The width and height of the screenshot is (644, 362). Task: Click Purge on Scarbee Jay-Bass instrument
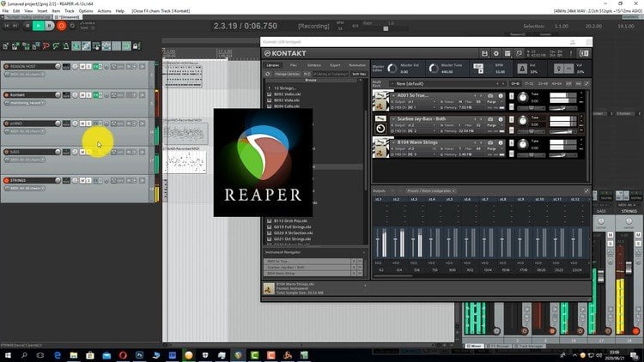coord(489,124)
